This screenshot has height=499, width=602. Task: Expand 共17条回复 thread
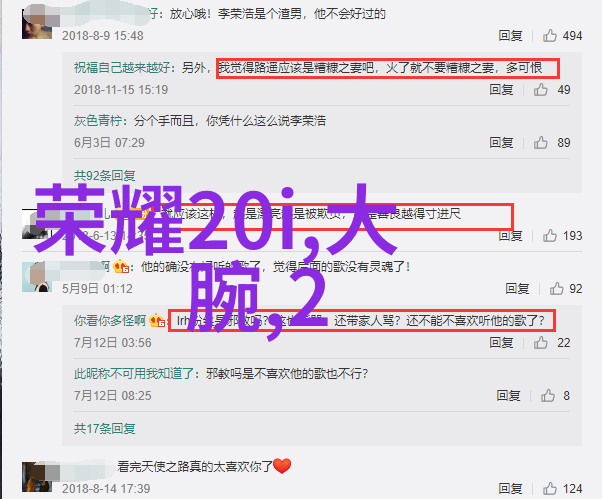104,428
